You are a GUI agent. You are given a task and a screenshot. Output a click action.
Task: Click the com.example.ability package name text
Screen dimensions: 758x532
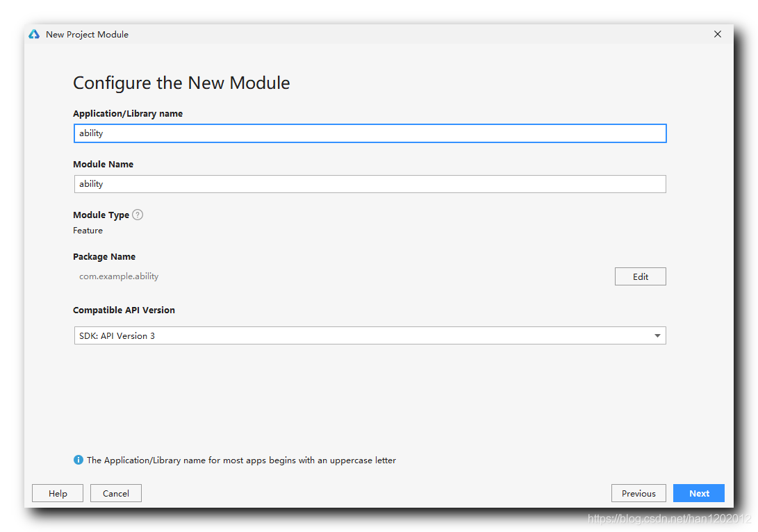119,276
